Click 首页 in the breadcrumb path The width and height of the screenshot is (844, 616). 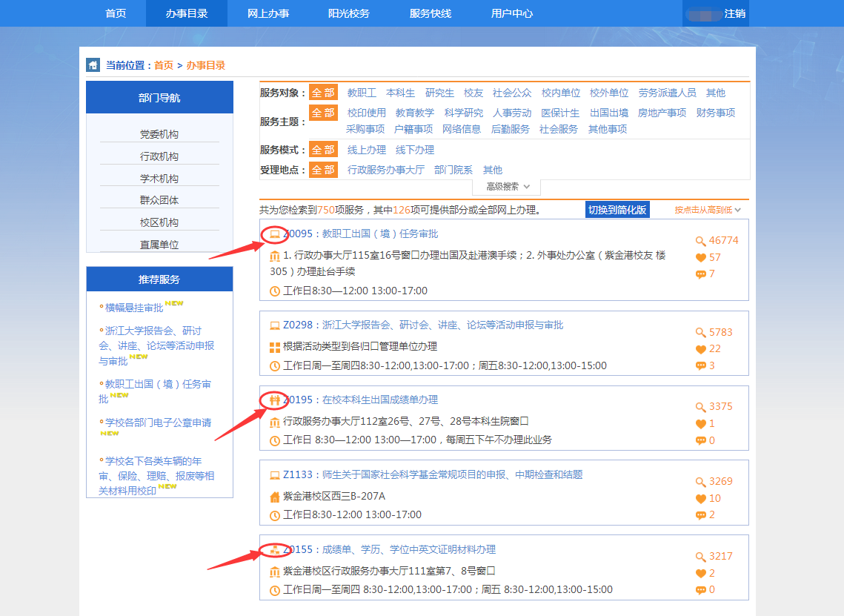[163, 65]
